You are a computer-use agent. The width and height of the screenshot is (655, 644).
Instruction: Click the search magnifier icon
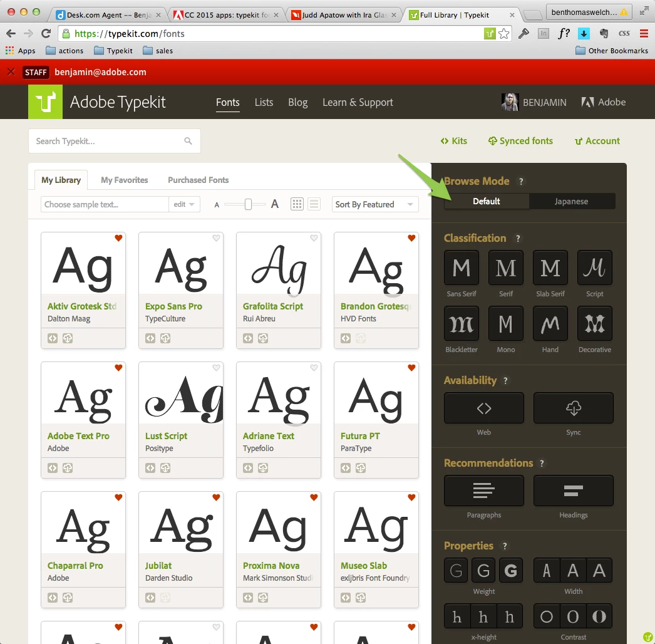tap(188, 141)
